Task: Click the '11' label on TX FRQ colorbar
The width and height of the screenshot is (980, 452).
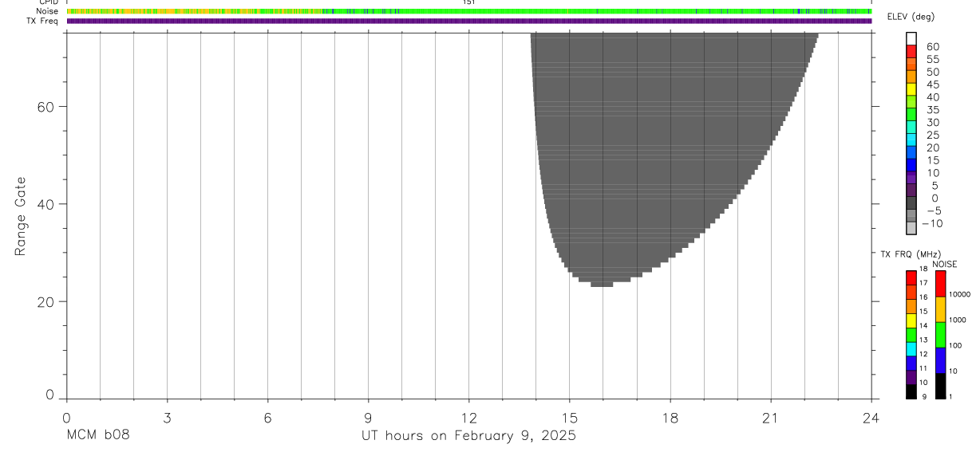Action: [x=923, y=368]
